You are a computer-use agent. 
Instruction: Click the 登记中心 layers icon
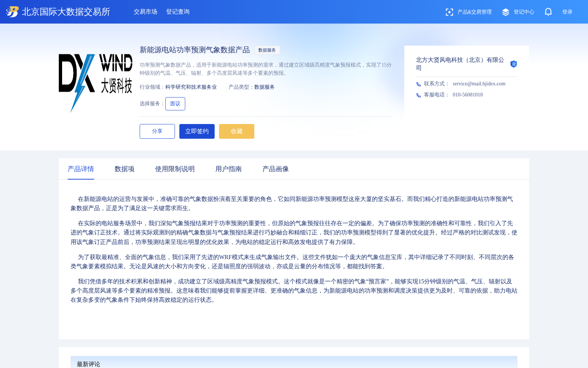(506, 12)
